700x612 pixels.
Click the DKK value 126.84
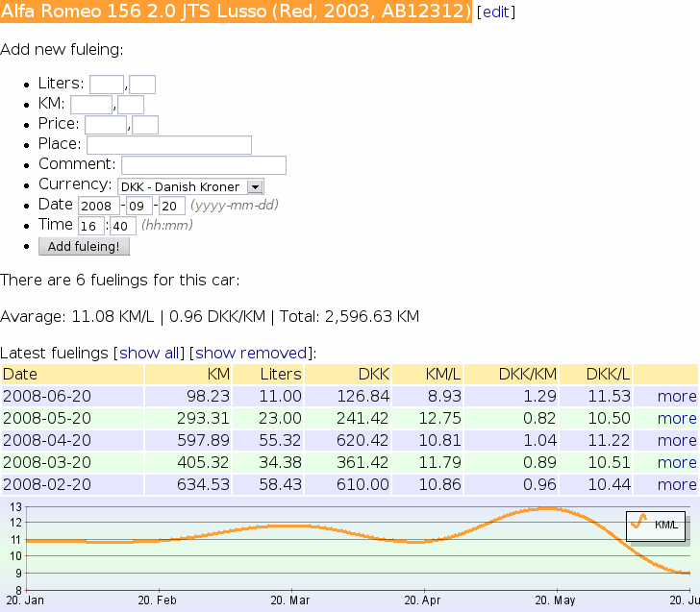coord(362,396)
